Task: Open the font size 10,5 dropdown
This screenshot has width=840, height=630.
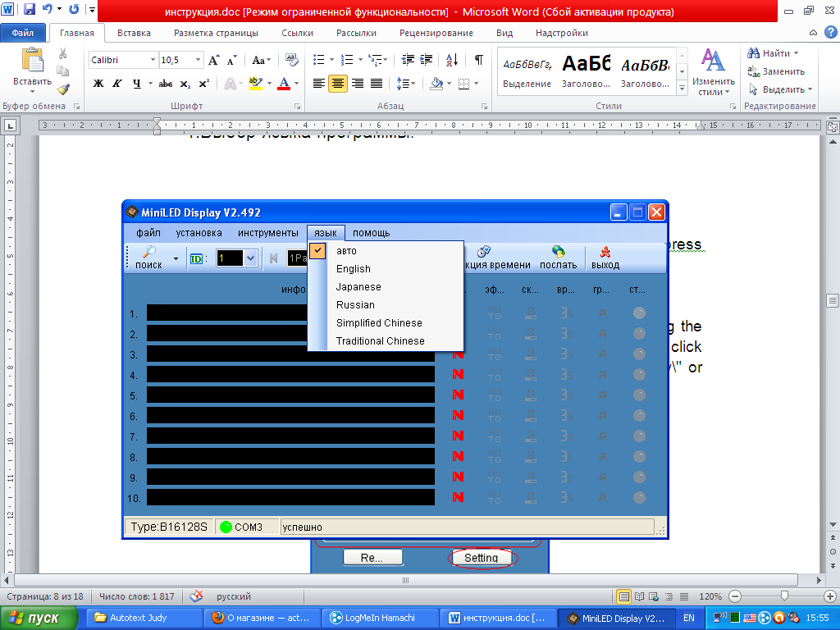Action: click(x=199, y=60)
